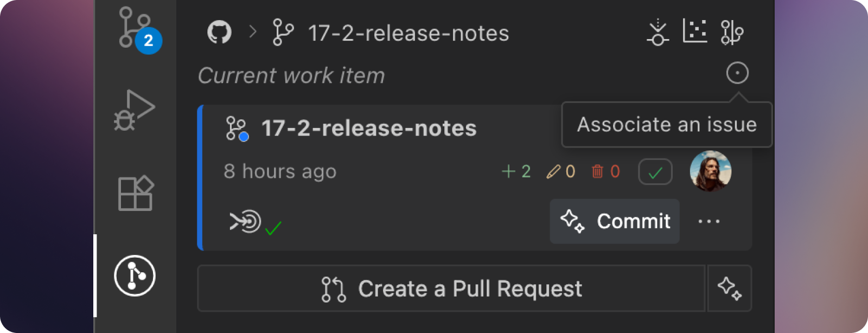Click the +2 added files indicator
868x333 pixels.
coord(516,171)
